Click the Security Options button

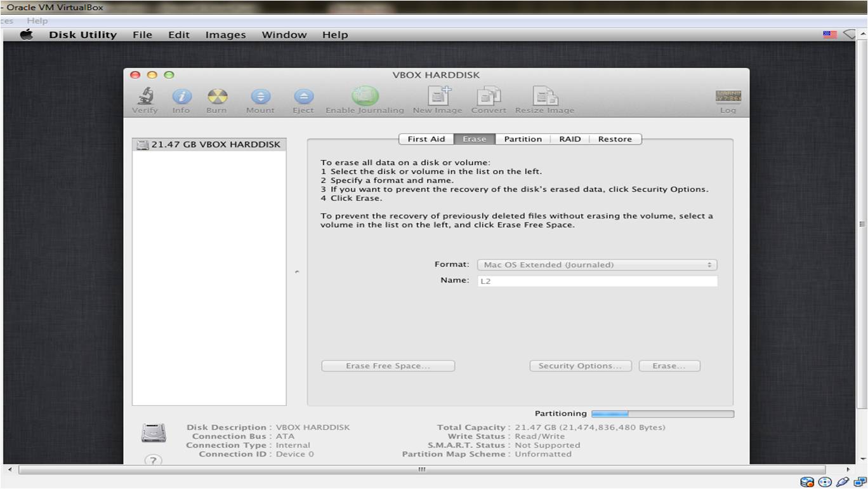click(x=581, y=366)
